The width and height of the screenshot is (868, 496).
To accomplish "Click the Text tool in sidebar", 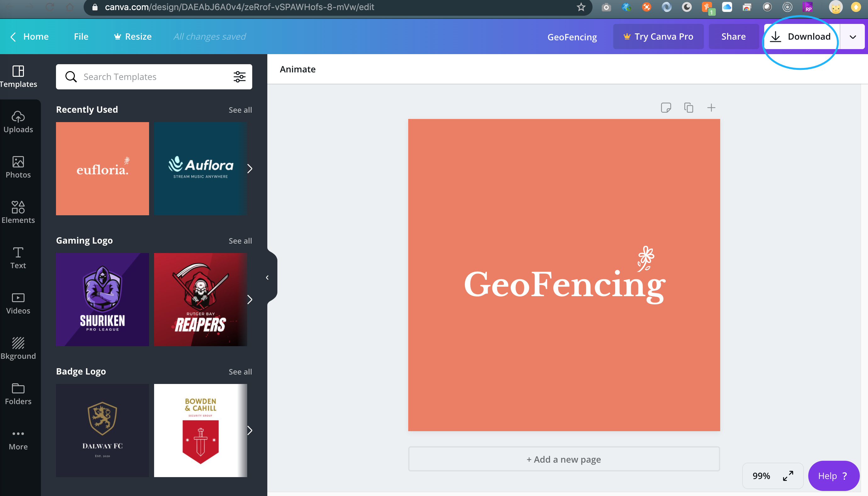I will [18, 257].
